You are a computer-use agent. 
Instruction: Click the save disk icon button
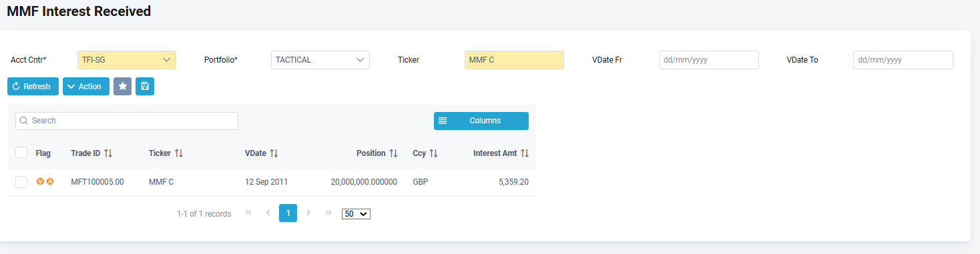pyautogui.click(x=145, y=87)
